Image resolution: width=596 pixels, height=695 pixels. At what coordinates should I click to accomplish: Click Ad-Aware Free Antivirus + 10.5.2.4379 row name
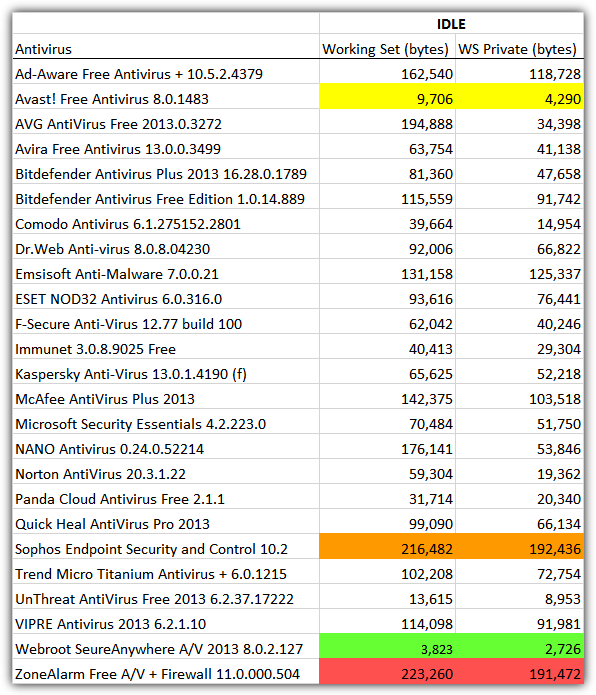click(139, 74)
